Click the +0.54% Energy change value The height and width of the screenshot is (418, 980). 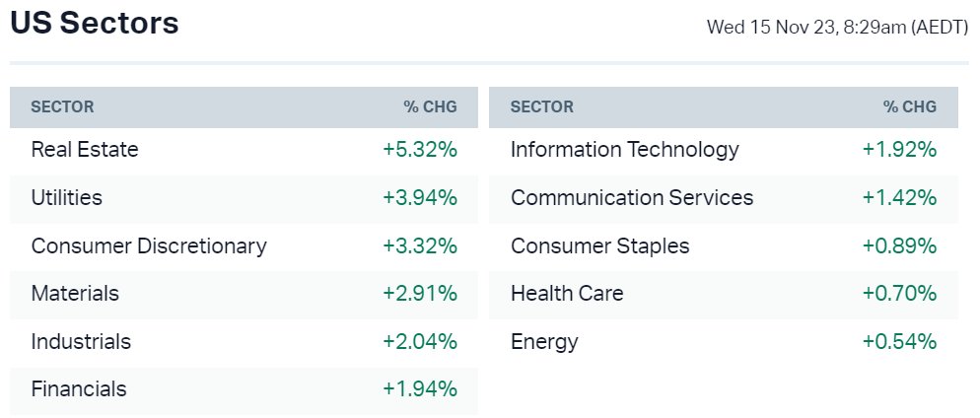coord(899,342)
